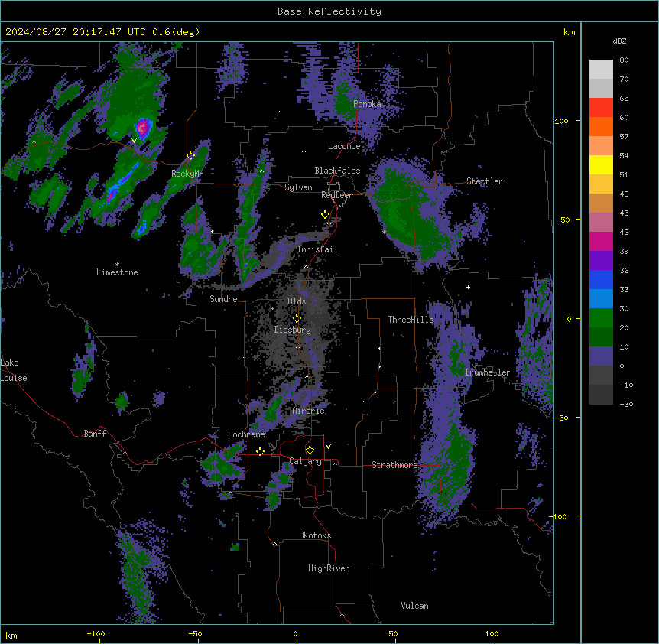Click the Blackfalds label on the map
This screenshot has height=644, width=659.
pos(337,171)
